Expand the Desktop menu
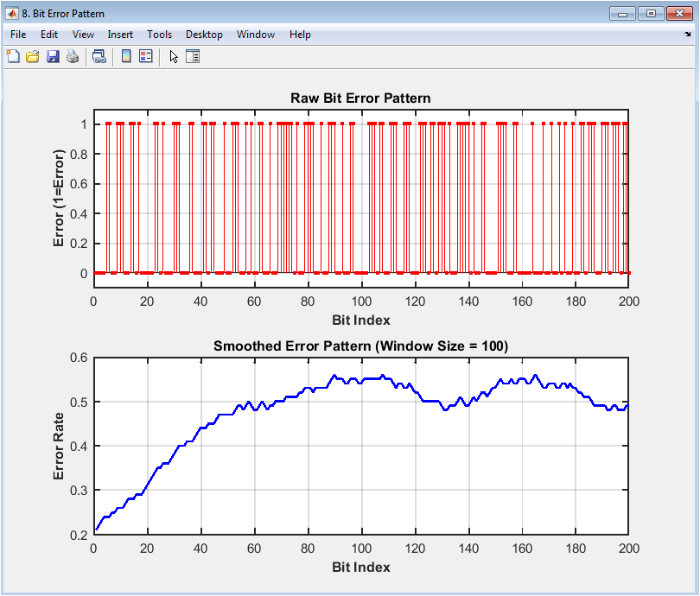The image size is (700, 596). pyautogui.click(x=204, y=35)
